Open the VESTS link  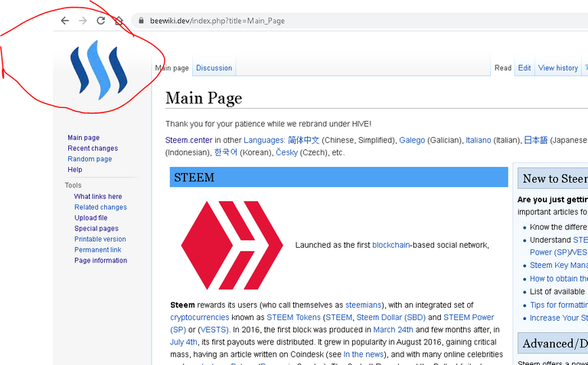(214, 330)
